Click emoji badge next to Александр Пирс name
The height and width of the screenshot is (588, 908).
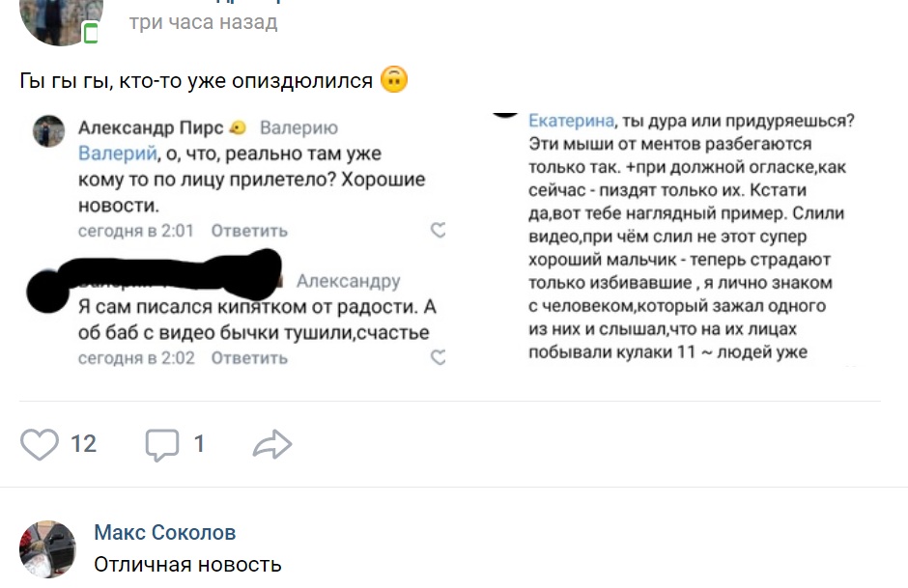click(x=238, y=128)
